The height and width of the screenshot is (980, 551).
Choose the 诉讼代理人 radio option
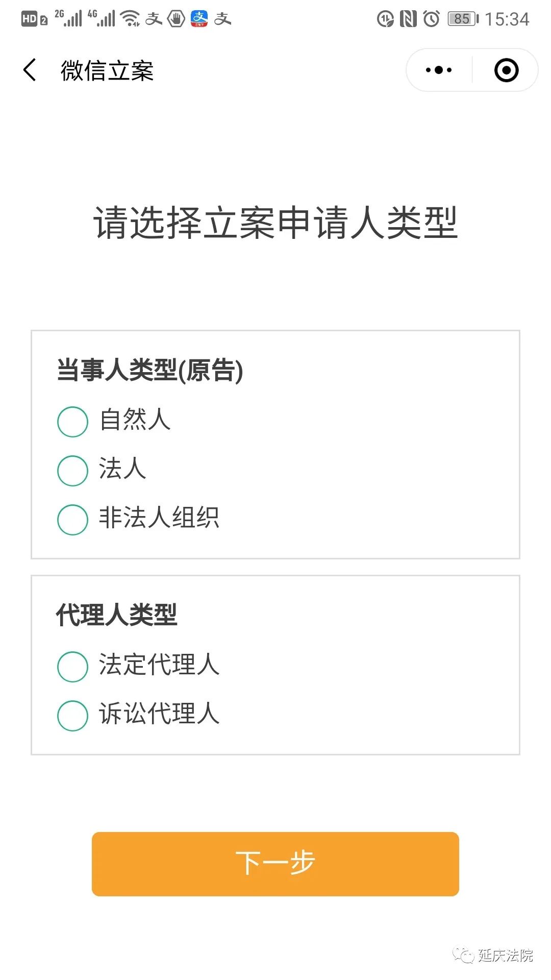tap(73, 716)
